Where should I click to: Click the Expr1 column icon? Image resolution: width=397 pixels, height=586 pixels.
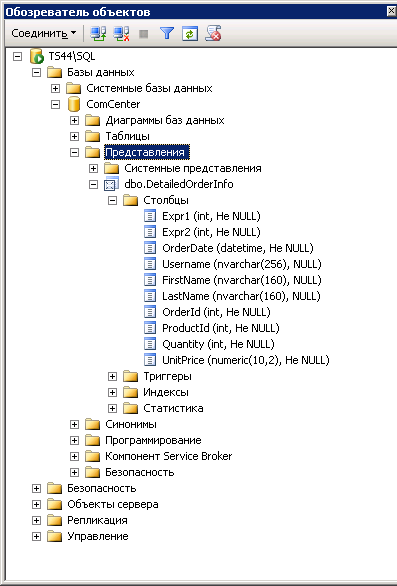point(150,216)
